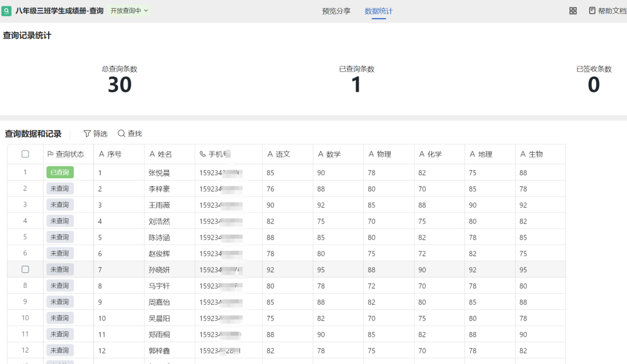Click the green 已查询 status tag
This screenshot has height=364, width=627.
(60, 172)
